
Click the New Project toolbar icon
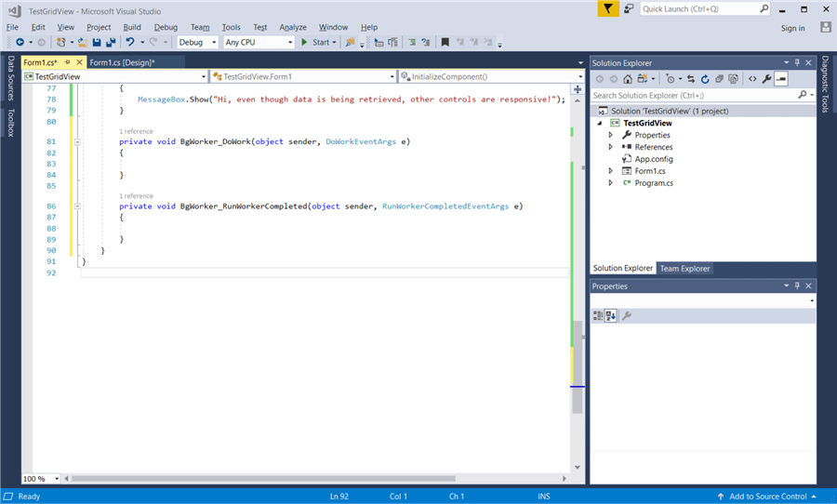click(x=60, y=42)
